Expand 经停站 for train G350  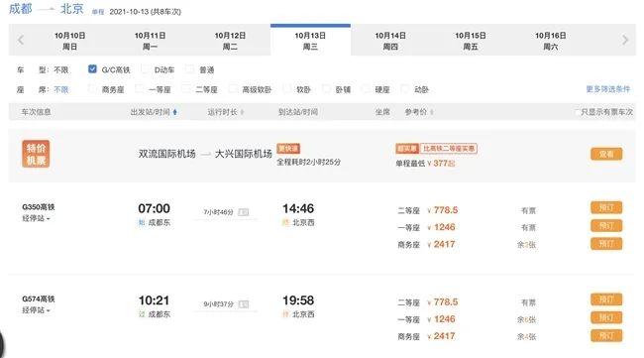coord(36,218)
